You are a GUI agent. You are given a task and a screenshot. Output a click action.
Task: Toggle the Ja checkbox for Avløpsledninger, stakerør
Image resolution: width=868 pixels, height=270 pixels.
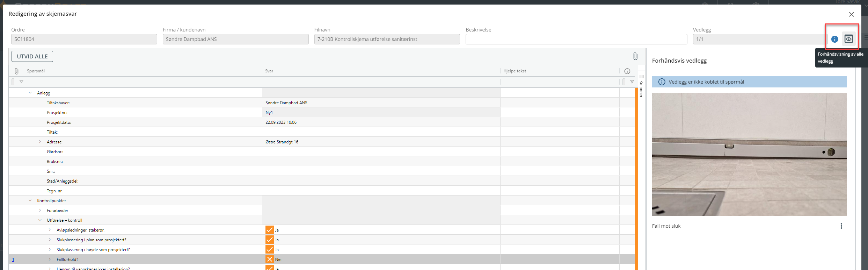tap(269, 230)
